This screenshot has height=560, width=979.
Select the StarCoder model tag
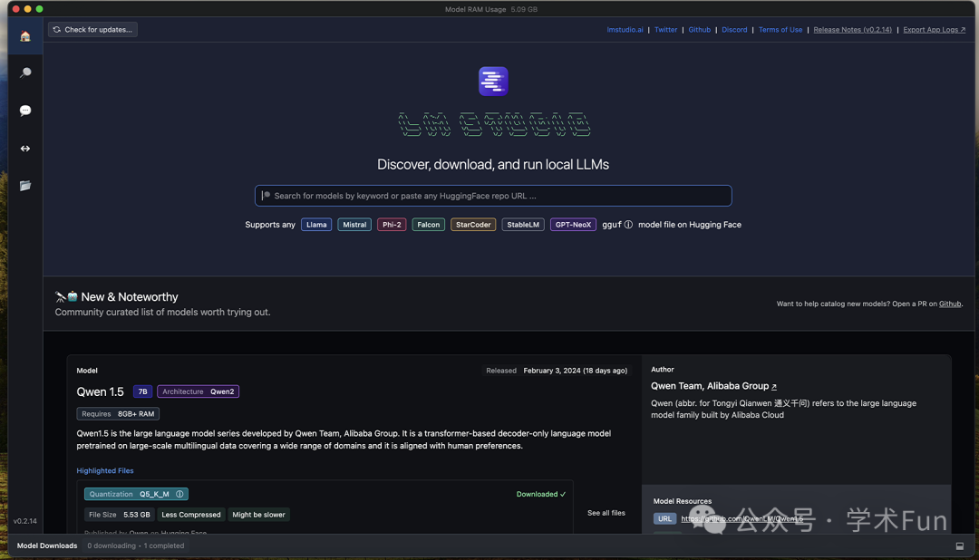pos(473,225)
